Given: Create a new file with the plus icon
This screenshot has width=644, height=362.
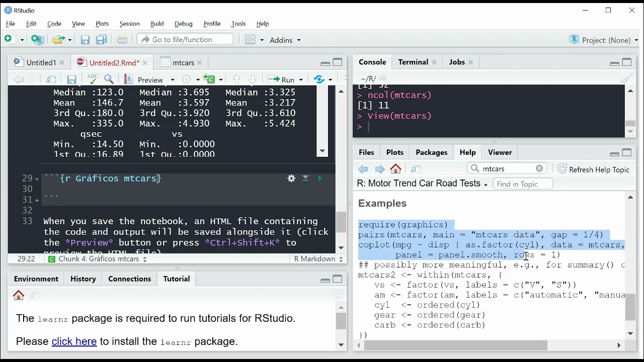Looking at the screenshot, I should tap(9, 40).
